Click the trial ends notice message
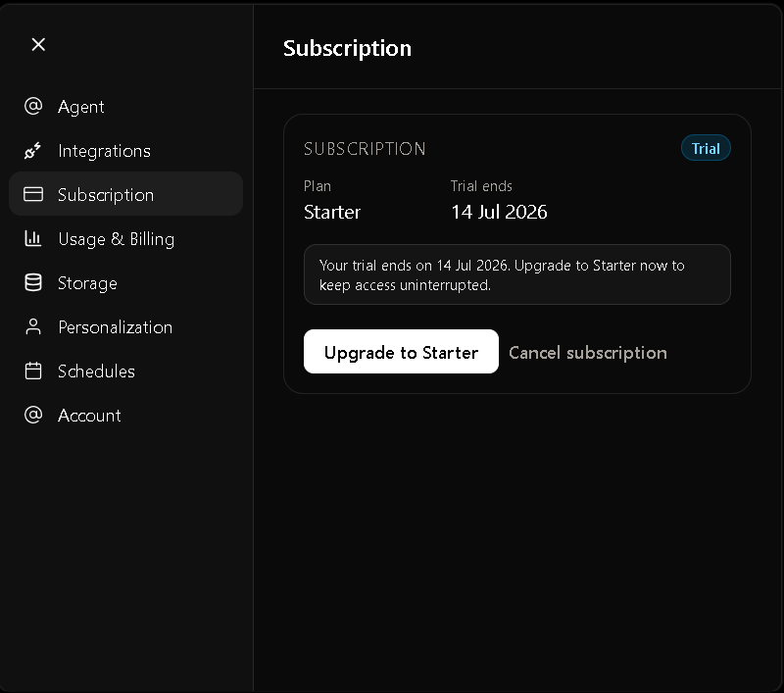784x693 pixels. (517, 274)
